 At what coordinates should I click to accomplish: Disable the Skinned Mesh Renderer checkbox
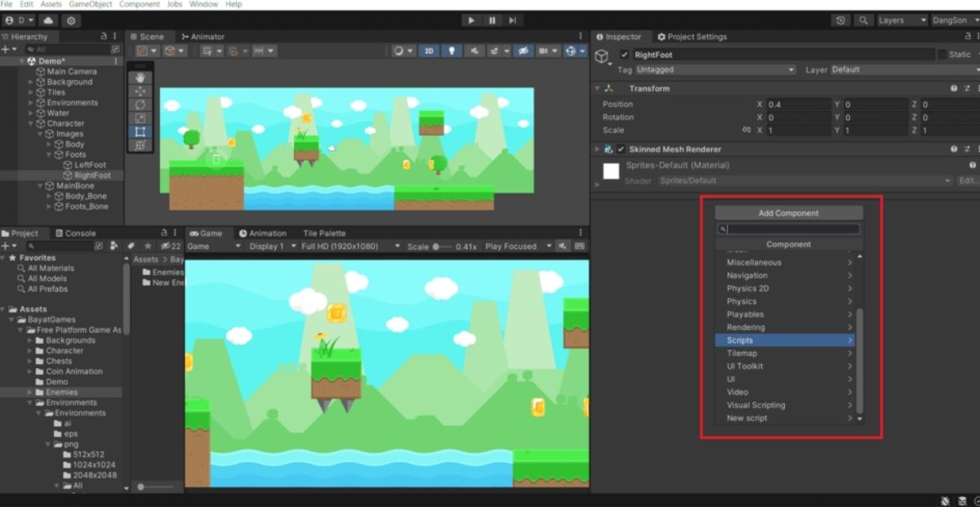(x=621, y=149)
